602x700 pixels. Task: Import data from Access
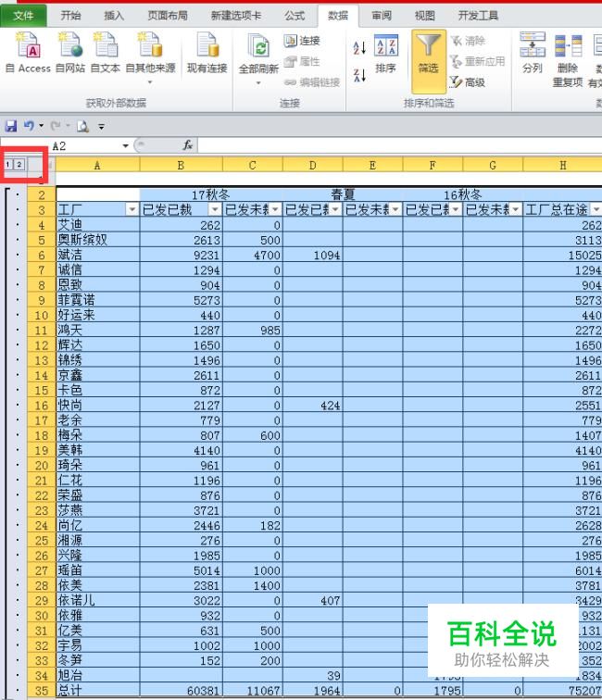tap(28, 53)
